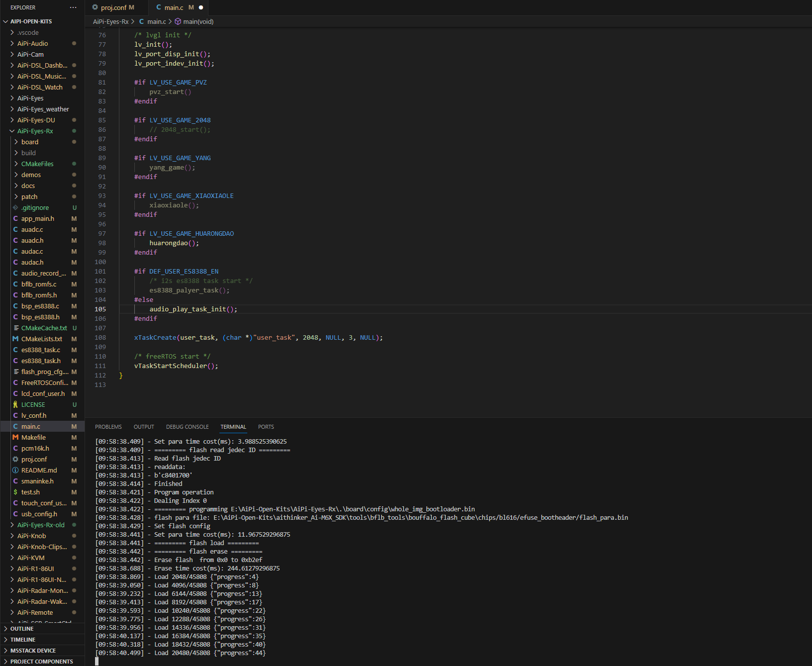The image size is (812, 666).
Task: Click the huarongdao() call on line 98
Action: pyautogui.click(x=174, y=243)
